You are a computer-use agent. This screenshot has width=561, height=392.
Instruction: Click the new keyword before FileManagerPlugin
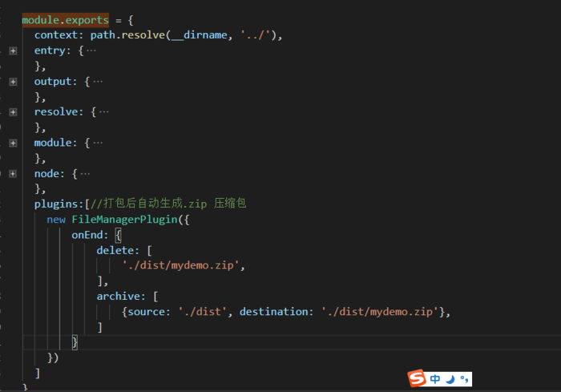(56, 220)
